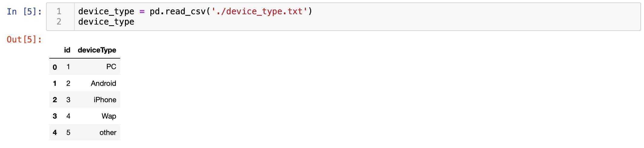Select row index 0 label
Viewport: 644px width, 148px height.
55,67
